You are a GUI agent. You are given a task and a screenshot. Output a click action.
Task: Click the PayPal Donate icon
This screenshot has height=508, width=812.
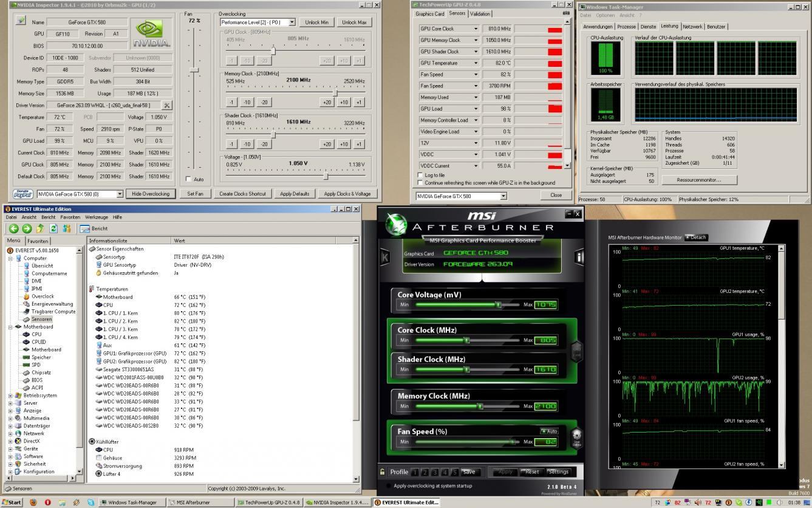coord(22,194)
